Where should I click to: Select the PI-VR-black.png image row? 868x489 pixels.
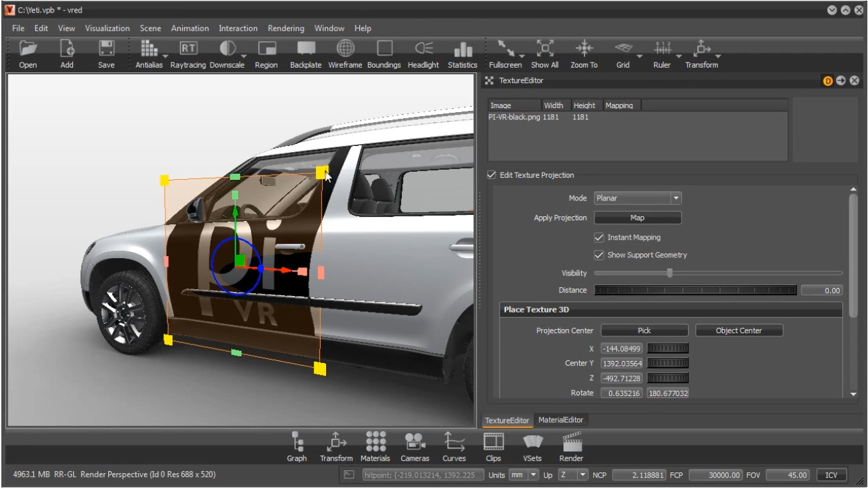(638, 117)
